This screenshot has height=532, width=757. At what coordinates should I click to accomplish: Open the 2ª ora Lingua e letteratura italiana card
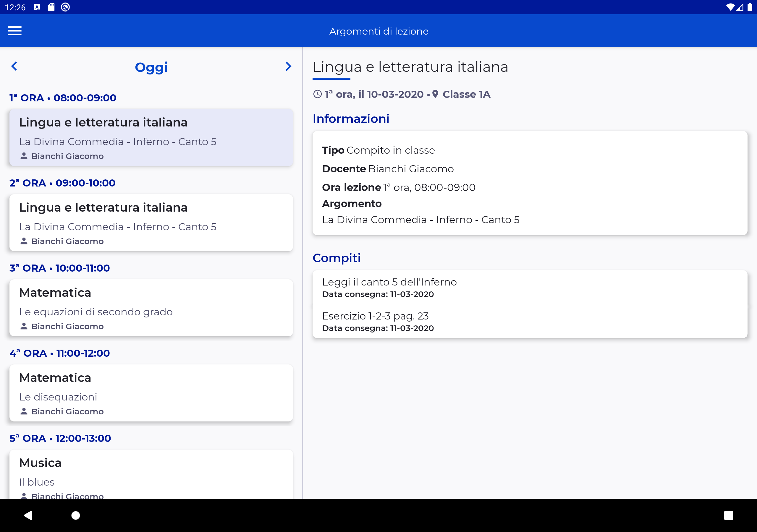[151, 223]
